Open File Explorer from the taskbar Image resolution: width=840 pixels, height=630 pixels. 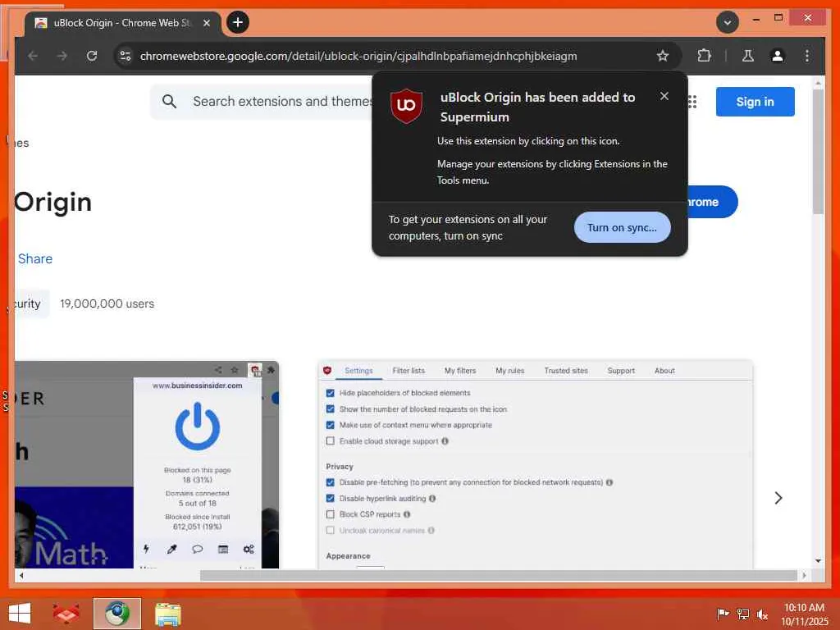point(167,614)
